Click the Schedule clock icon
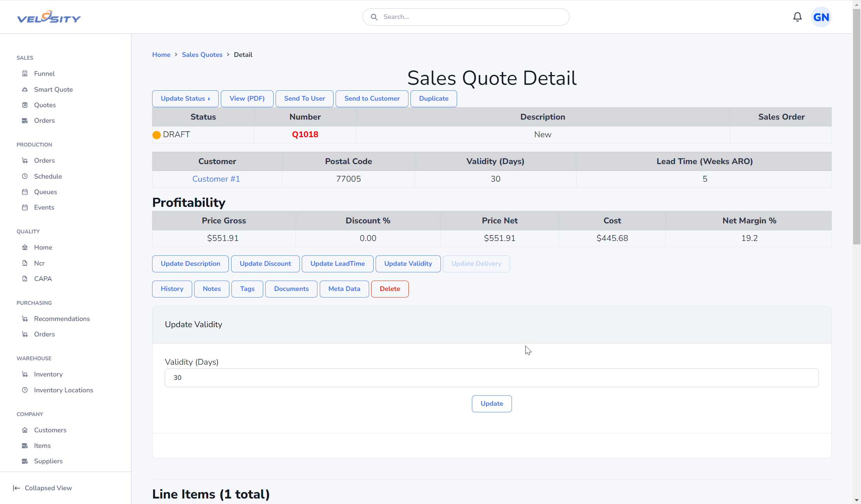This screenshot has height=504, width=861. click(25, 176)
